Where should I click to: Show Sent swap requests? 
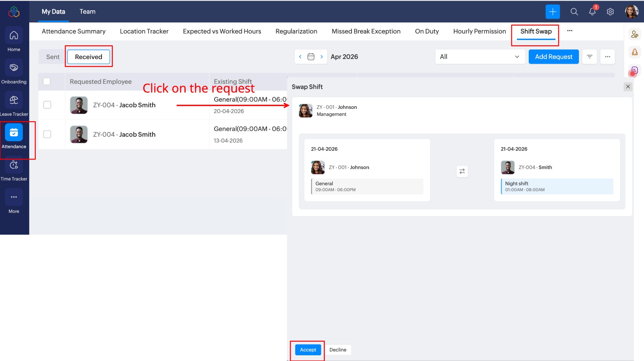[x=53, y=57]
